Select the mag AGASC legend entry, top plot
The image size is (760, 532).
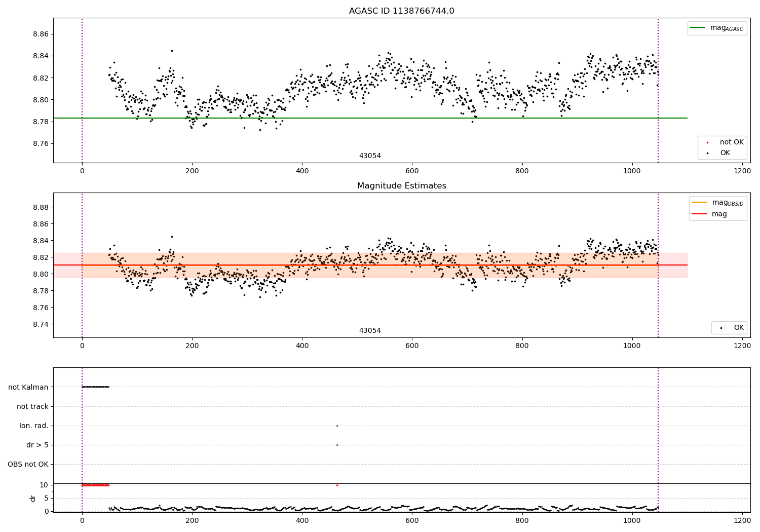[x=717, y=28]
